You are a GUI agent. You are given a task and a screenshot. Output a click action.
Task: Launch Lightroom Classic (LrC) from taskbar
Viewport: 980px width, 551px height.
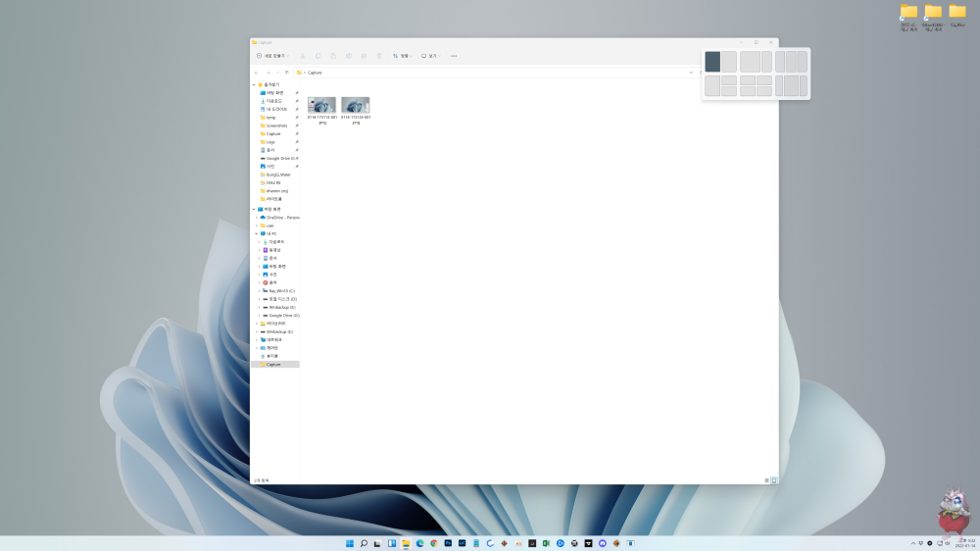click(x=462, y=543)
